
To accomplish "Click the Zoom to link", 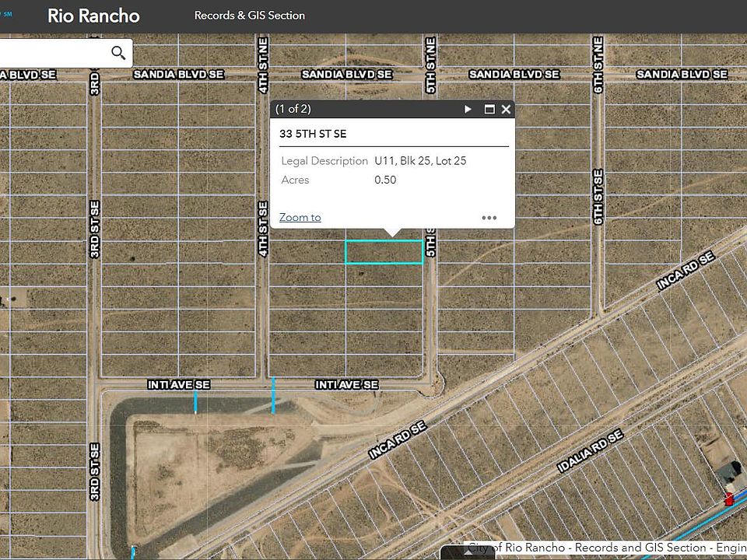I will coord(300,218).
